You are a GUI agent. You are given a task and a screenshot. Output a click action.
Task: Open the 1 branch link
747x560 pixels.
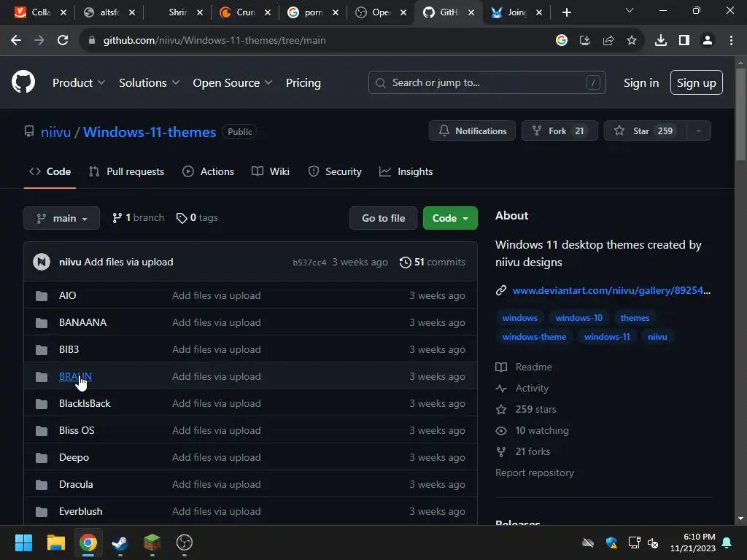coord(138,217)
